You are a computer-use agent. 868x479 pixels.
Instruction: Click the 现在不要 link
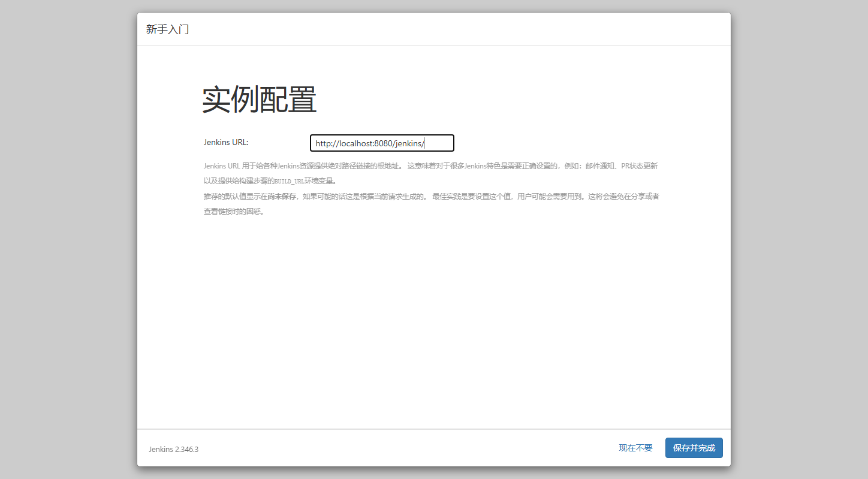(x=635, y=448)
